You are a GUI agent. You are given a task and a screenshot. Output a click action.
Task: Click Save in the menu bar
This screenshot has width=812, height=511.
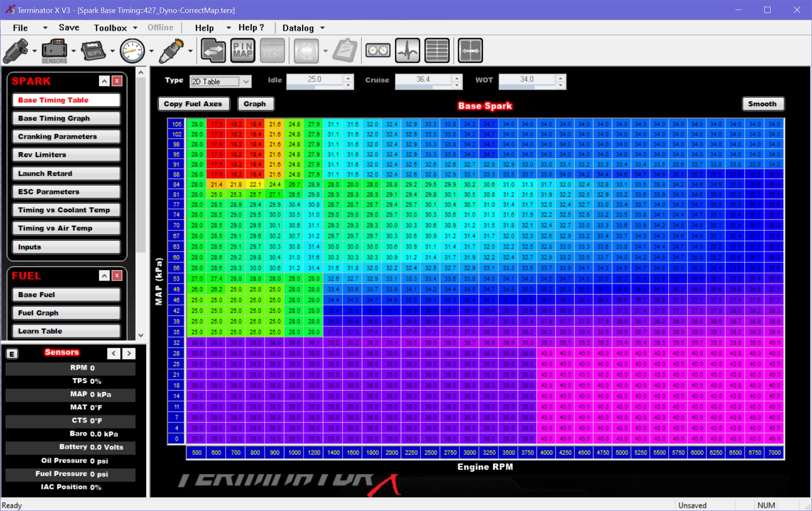69,28
